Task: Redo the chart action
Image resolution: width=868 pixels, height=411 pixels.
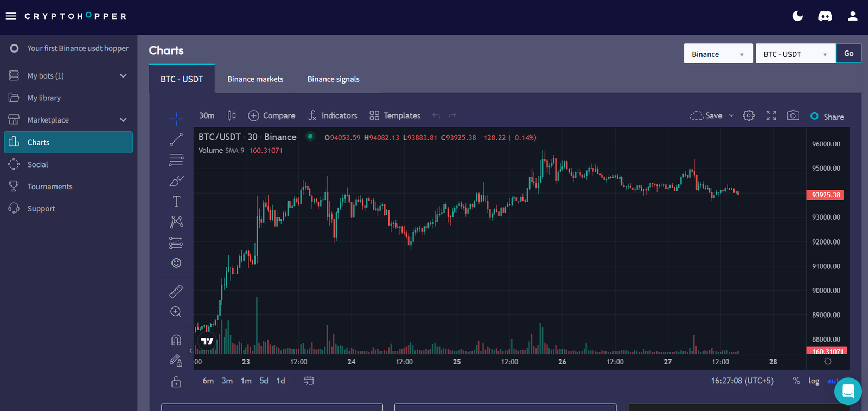Action: click(x=452, y=115)
